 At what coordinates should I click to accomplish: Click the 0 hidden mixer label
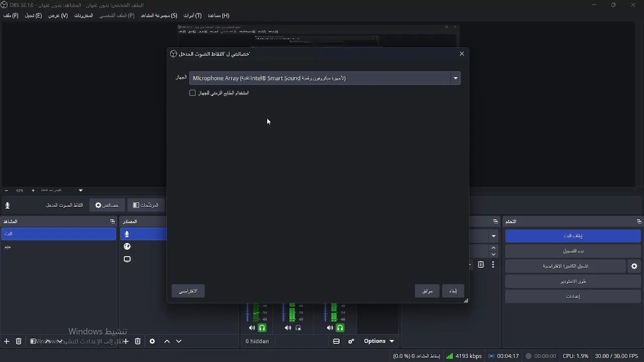pos(257,341)
